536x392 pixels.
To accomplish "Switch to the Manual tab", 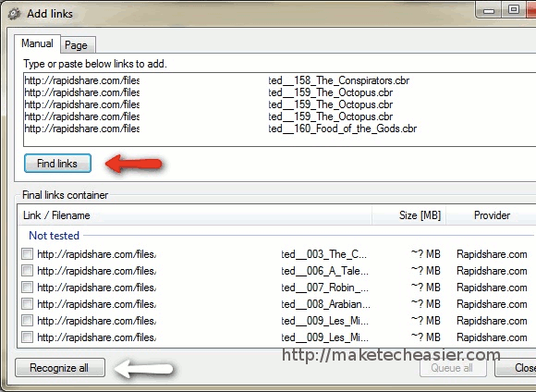I will 37,43.
